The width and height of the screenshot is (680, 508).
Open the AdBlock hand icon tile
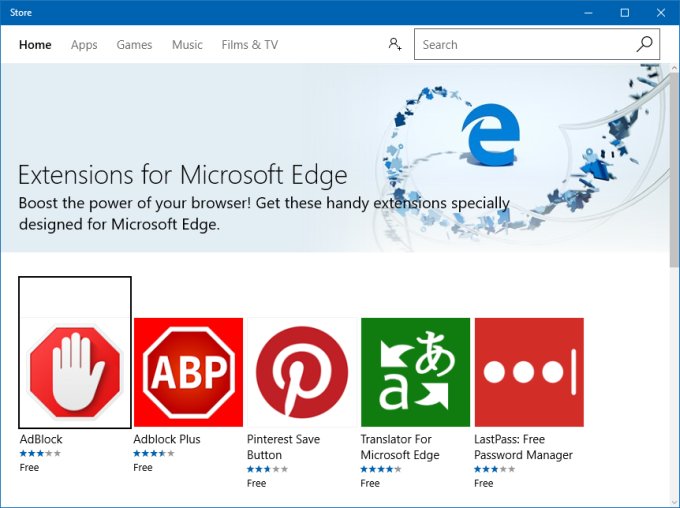coord(75,373)
